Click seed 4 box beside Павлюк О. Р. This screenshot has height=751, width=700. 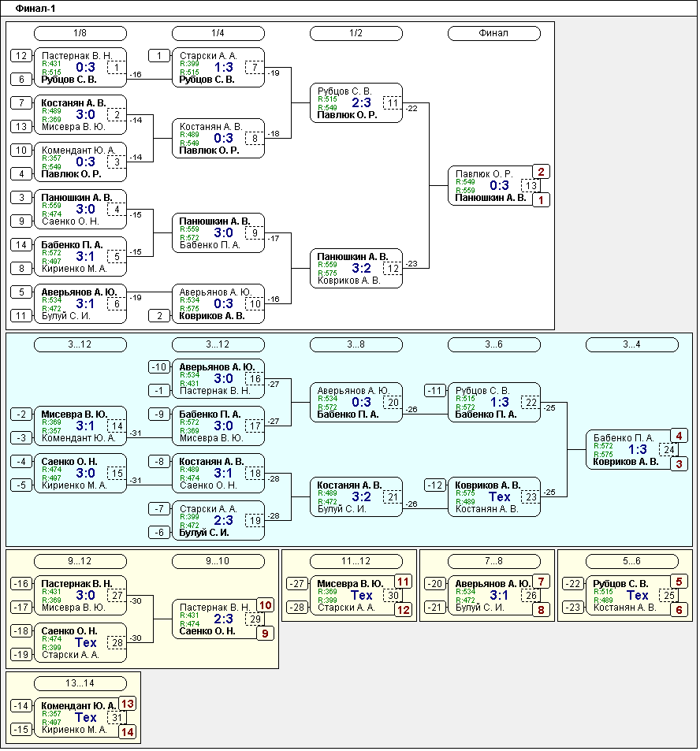21,174
